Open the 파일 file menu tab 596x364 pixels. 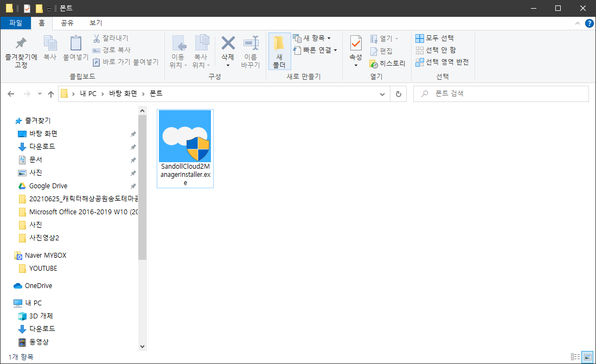(16, 23)
